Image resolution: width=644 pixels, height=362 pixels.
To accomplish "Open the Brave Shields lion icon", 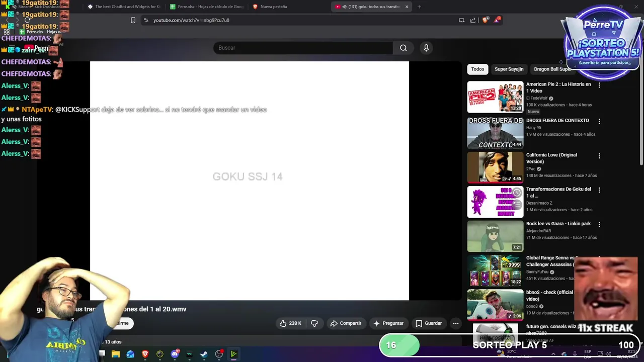I will (x=485, y=20).
